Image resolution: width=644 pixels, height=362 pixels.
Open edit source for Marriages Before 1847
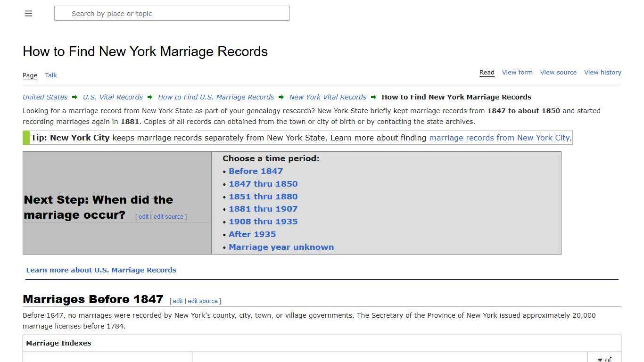[x=202, y=301]
